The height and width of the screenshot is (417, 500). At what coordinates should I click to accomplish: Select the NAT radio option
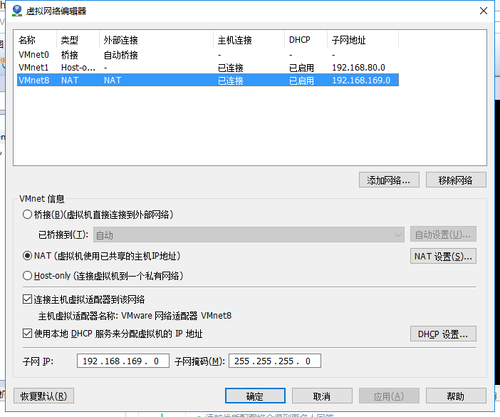click(x=27, y=256)
